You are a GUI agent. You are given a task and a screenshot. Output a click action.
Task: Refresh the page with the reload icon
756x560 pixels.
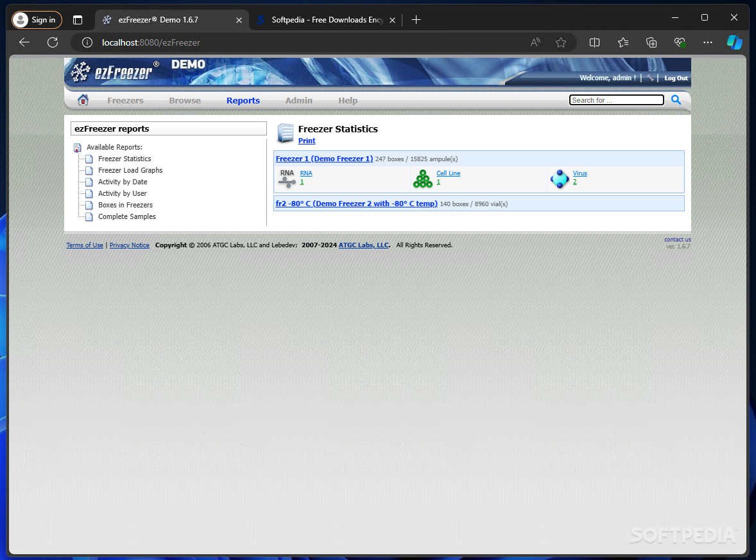pyautogui.click(x=53, y=42)
